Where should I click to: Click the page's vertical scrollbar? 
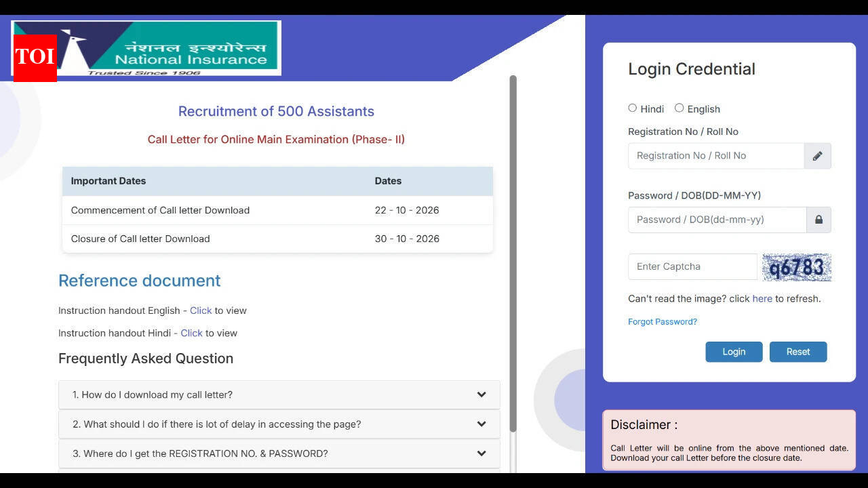[x=513, y=254]
